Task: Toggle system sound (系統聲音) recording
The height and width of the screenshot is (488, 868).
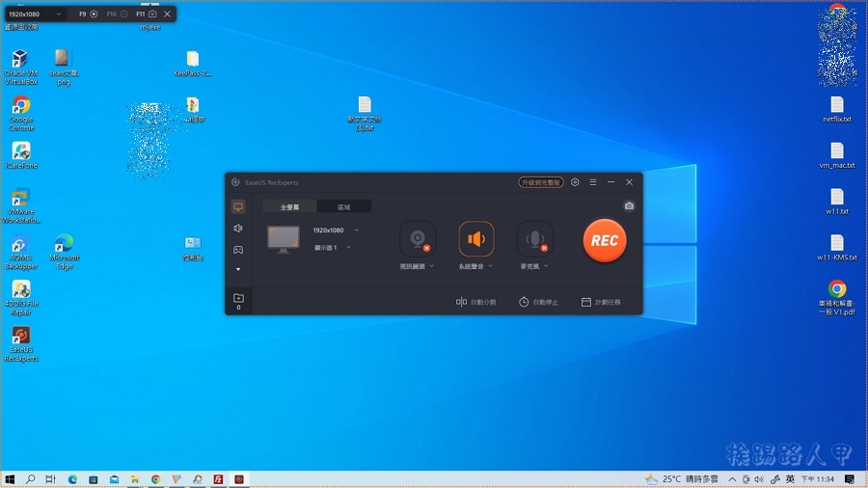Action: point(475,239)
